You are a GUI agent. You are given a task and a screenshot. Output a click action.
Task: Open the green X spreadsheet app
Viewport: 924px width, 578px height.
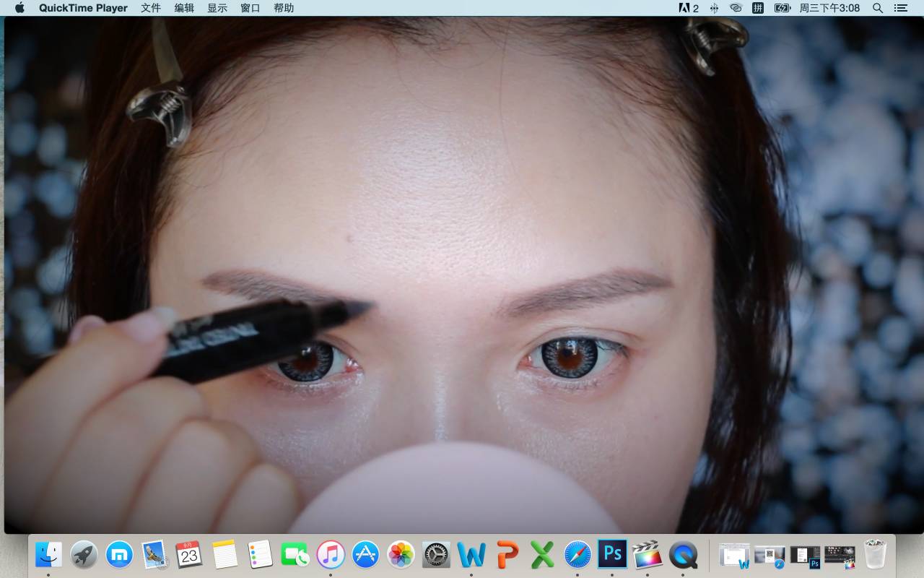pos(542,554)
